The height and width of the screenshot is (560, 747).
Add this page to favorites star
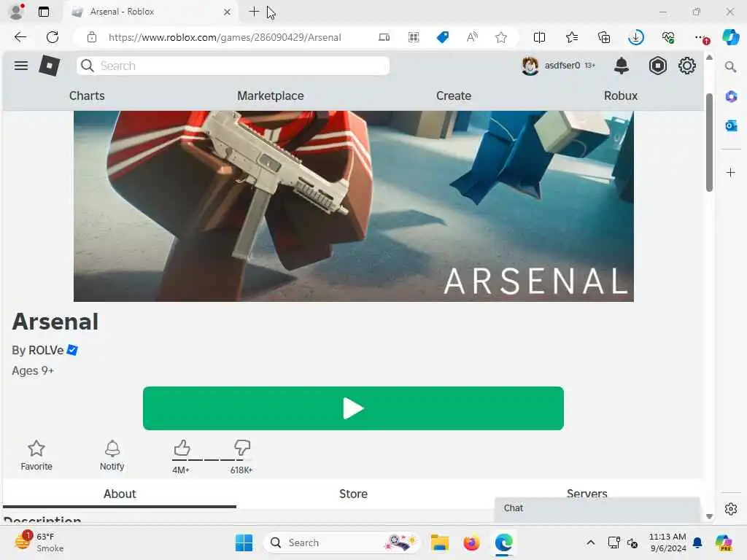[x=500, y=37]
